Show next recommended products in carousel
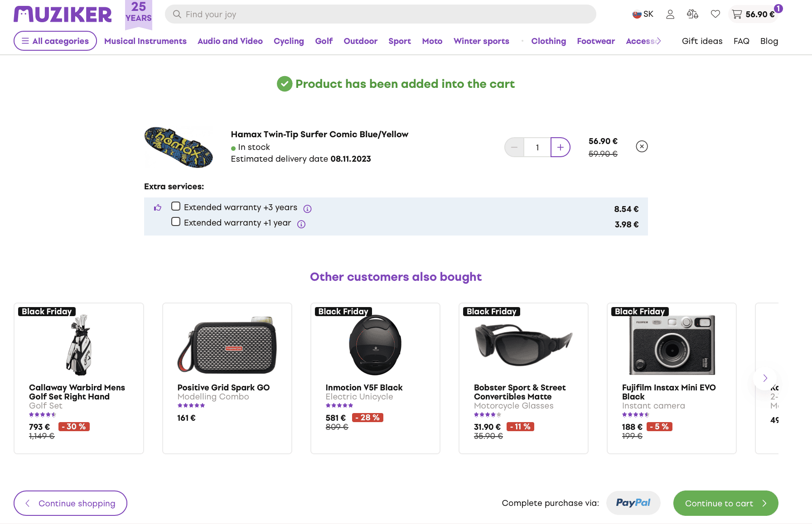Viewport: 812px width, 524px height. click(765, 378)
